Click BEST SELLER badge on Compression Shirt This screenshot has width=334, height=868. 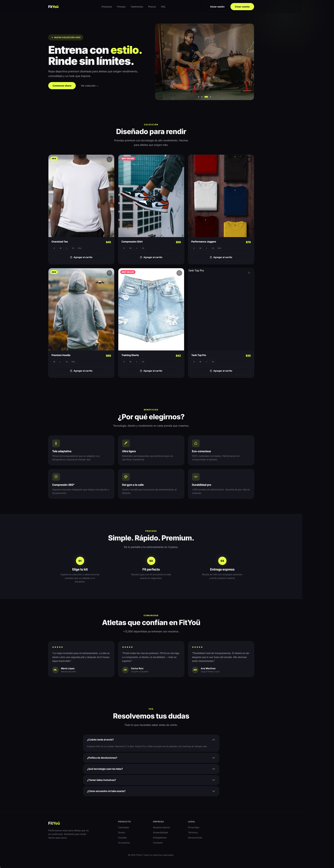tap(128, 158)
